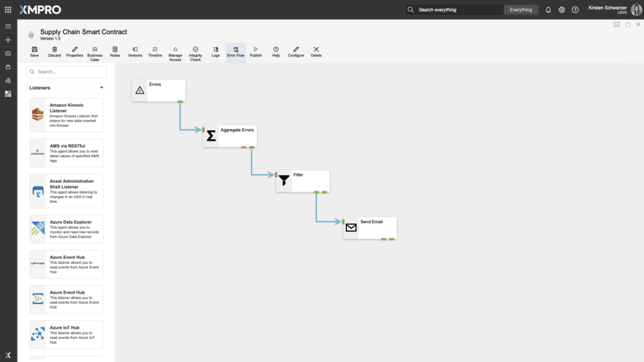Save the data stream
The width and height of the screenshot is (644, 362).
(34, 52)
